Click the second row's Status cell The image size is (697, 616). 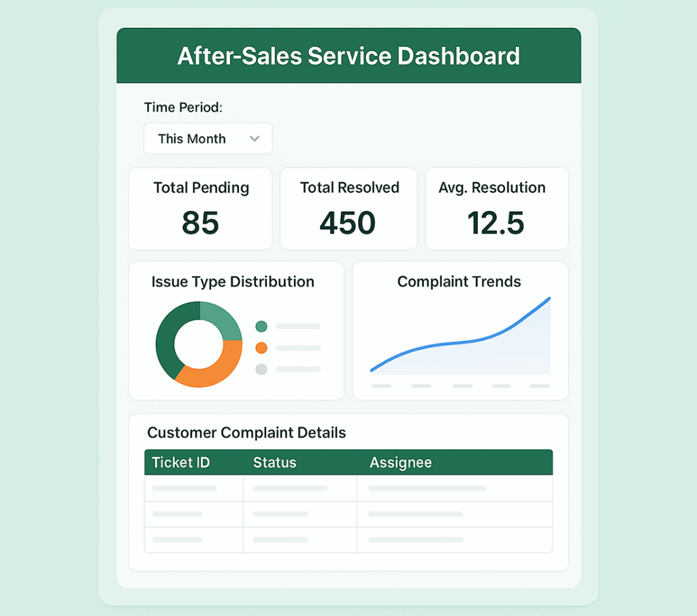[x=299, y=514]
